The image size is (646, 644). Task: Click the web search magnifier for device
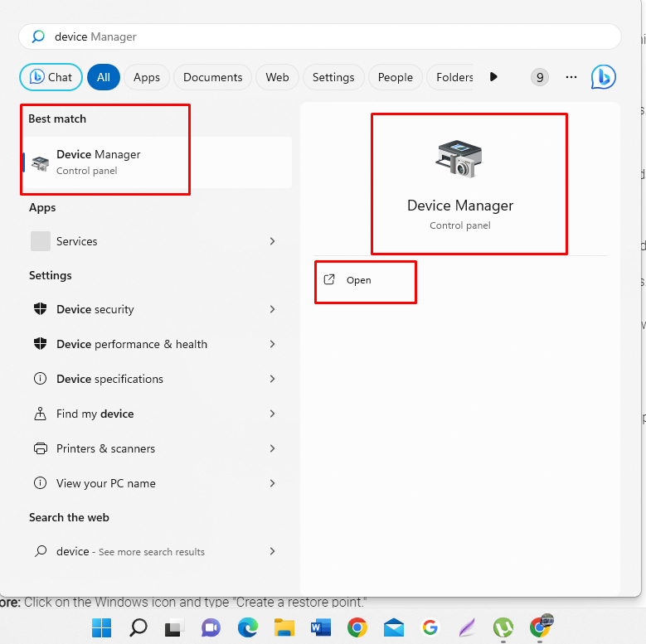tap(41, 551)
